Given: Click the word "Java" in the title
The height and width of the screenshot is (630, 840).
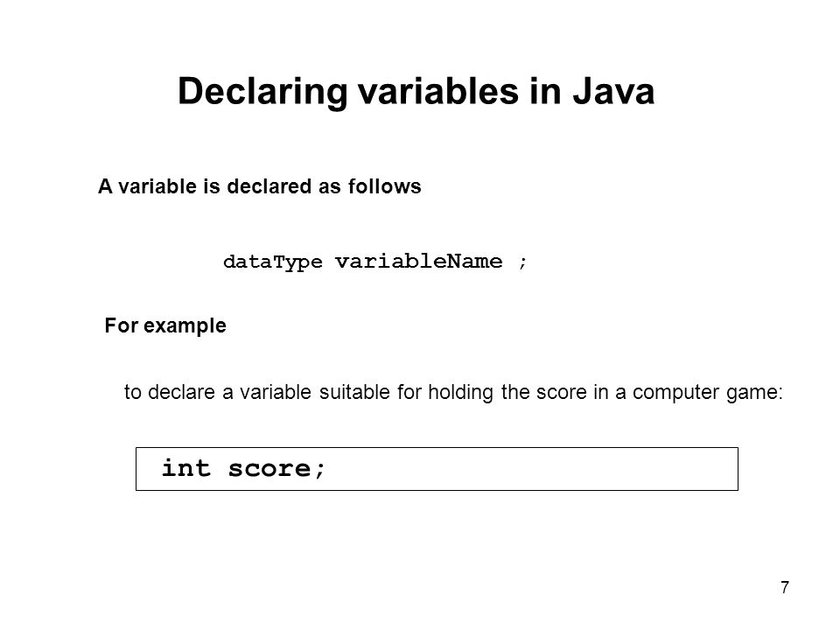Looking at the screenshot, I should pyautogui.click(x=613, y=91).
